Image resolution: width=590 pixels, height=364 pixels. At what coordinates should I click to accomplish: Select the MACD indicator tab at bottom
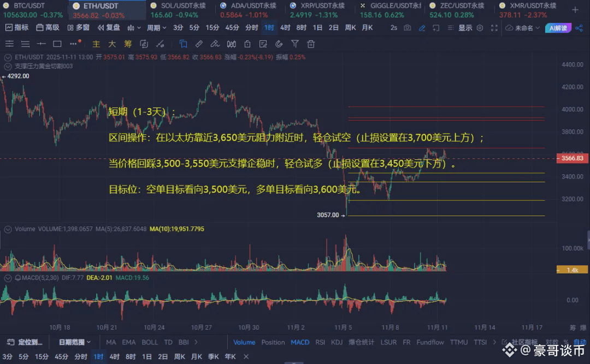[300, 343]
